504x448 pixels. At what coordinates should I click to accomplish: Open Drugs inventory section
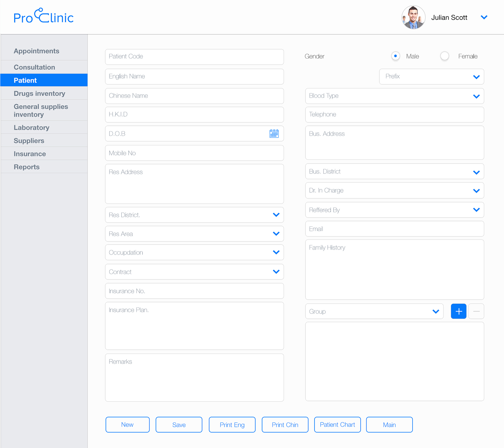(44, 94)
